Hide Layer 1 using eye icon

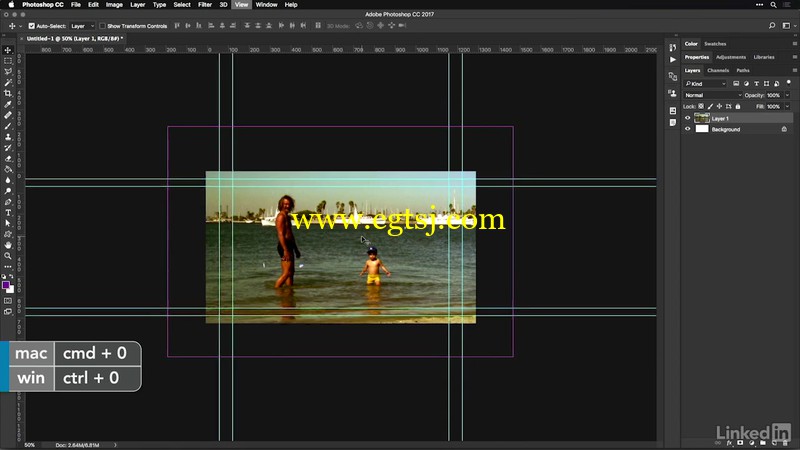(687, 118)
